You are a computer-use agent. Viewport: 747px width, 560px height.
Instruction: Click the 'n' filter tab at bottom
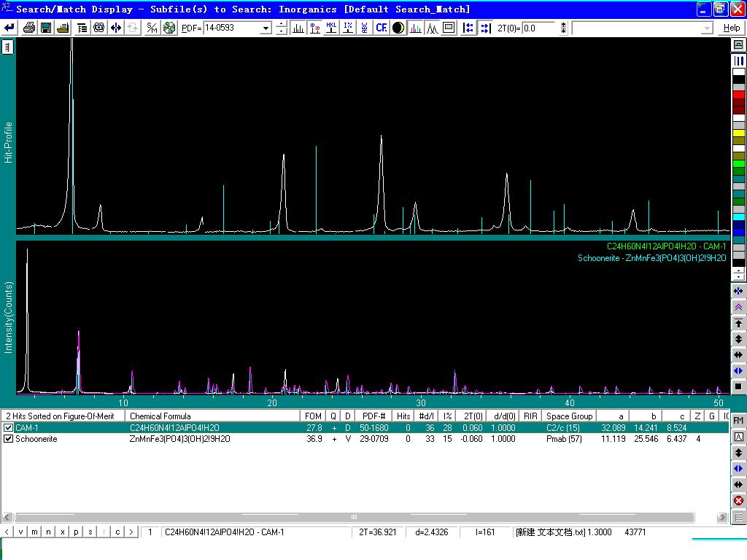point(48,532)
